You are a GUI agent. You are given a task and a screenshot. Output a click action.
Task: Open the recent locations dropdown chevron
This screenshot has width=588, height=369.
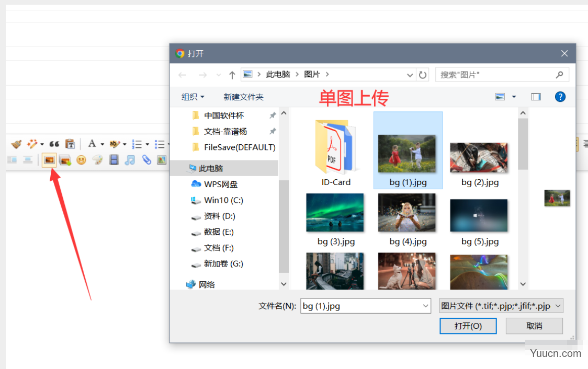point(219,75)
